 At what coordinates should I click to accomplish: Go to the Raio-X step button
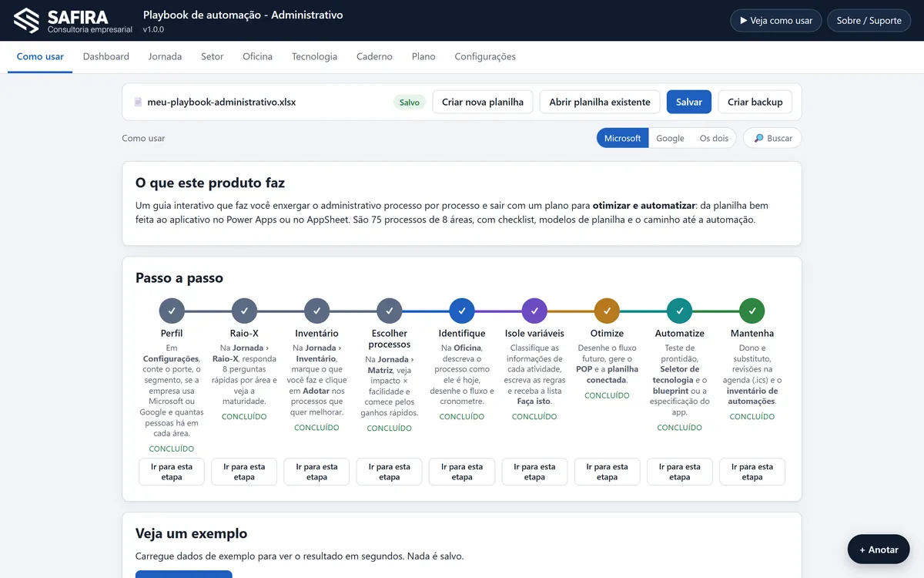(x=244, y=472)
